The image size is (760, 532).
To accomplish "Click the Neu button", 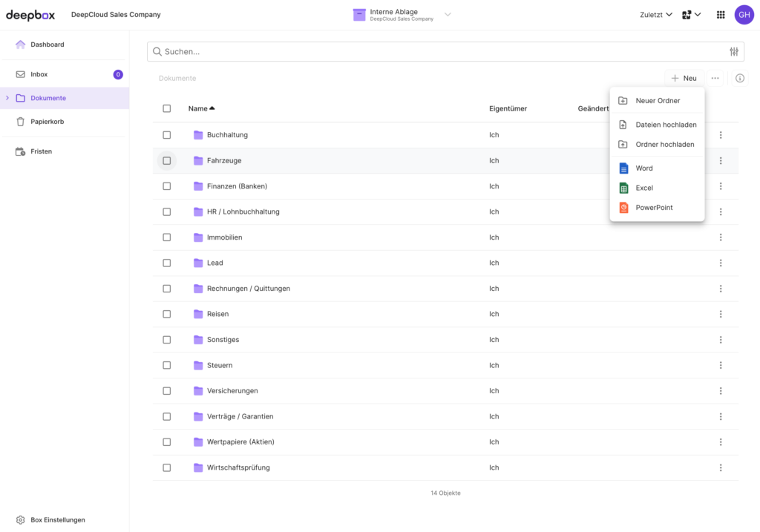I will (x=684, y=78).
